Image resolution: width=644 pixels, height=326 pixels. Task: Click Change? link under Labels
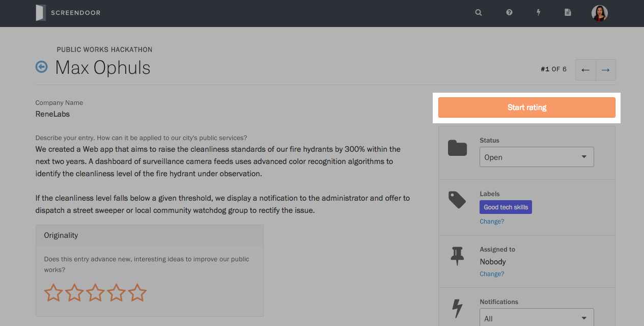tap(492, 222)
